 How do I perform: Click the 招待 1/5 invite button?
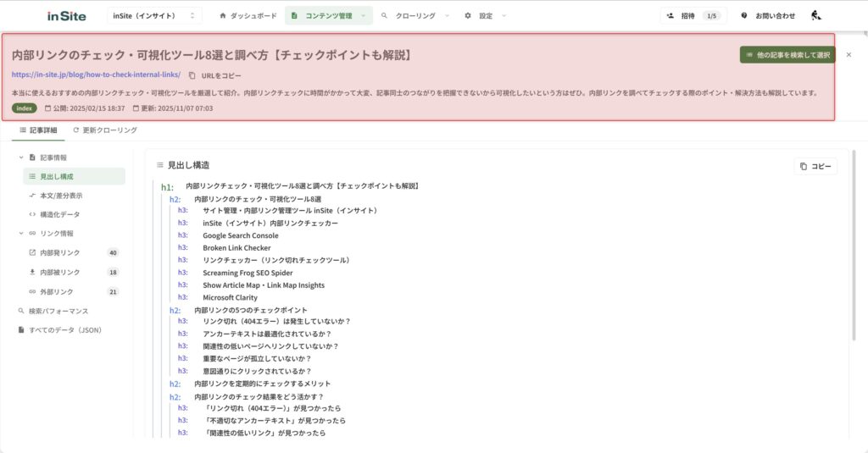coord(693,15)
